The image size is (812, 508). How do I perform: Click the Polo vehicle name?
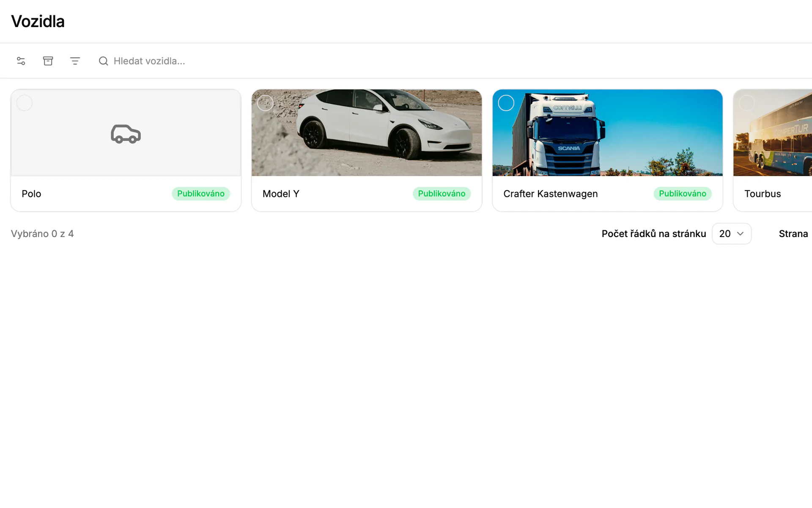click(x=31, y=194)
